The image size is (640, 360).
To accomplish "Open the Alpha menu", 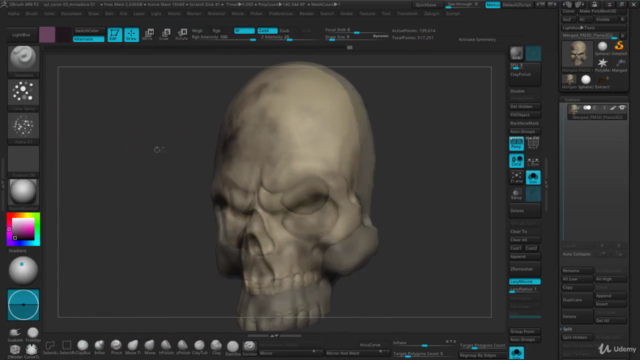I will coord(13,13).
